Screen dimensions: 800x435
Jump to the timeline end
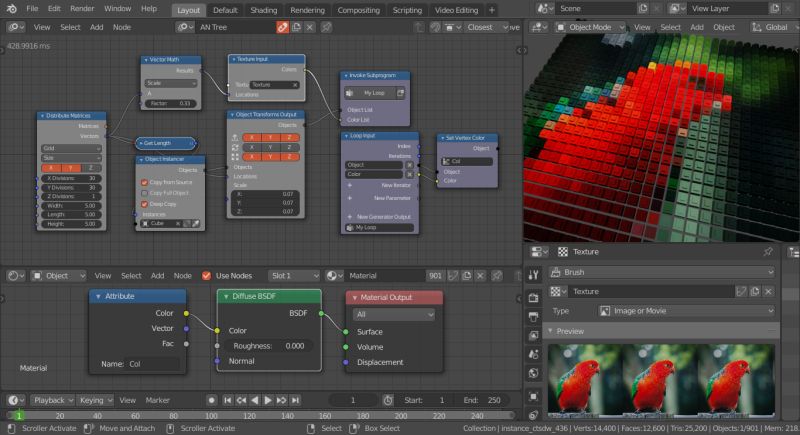(295, 400)
